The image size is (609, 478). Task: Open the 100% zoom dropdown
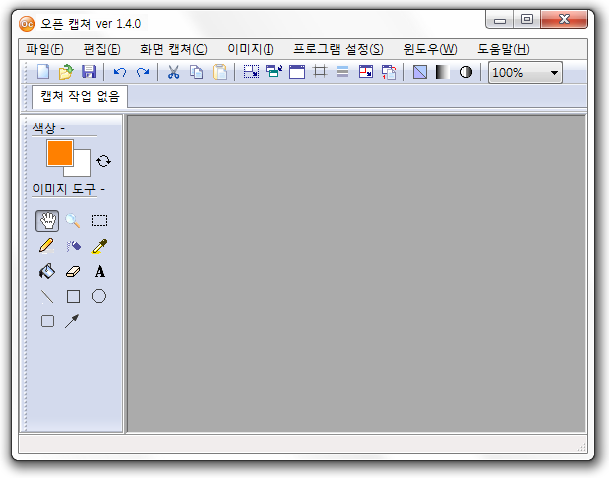(525, 73)
